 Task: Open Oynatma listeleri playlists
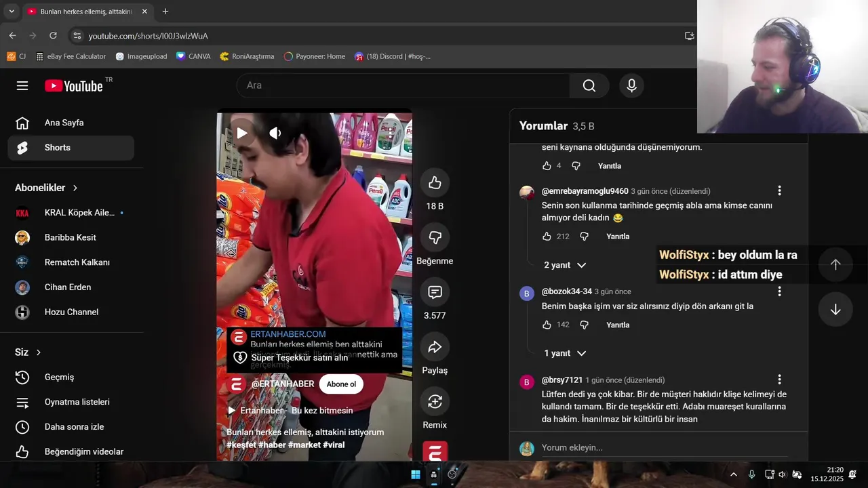pos(71,402)
